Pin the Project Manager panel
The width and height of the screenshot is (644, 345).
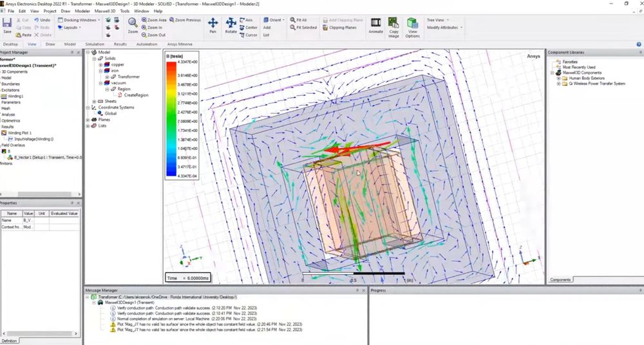coord(72,53)
